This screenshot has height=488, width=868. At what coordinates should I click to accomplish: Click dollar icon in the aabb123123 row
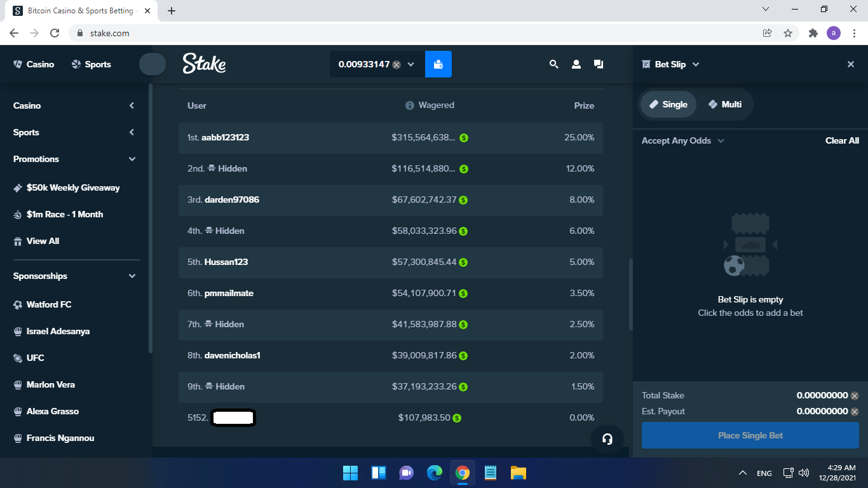[464, 138]
